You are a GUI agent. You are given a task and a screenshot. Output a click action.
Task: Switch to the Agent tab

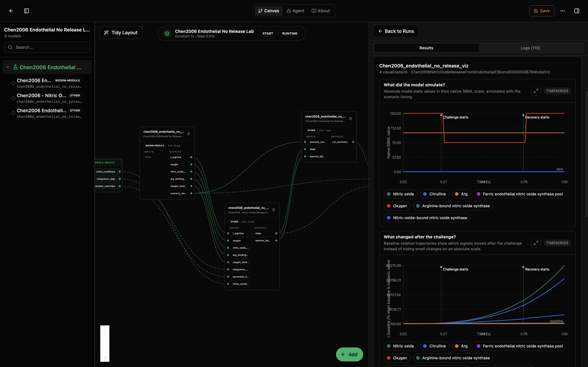coord(295,11)
